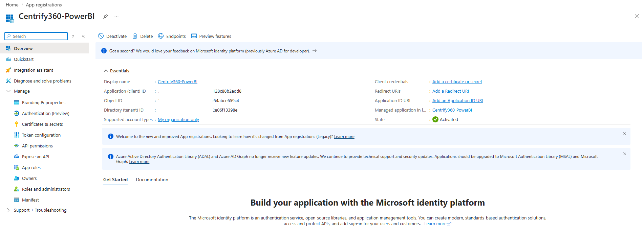Click the Certificates & secrets key icon
The width and height of the screenshot is (644, 235).
[x=16, y=124]
